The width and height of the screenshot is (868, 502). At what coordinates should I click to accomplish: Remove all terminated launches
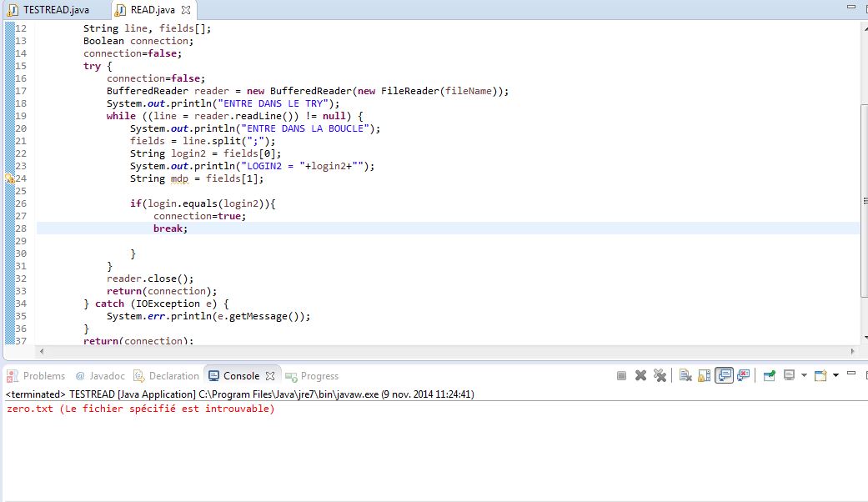(660, 376)
